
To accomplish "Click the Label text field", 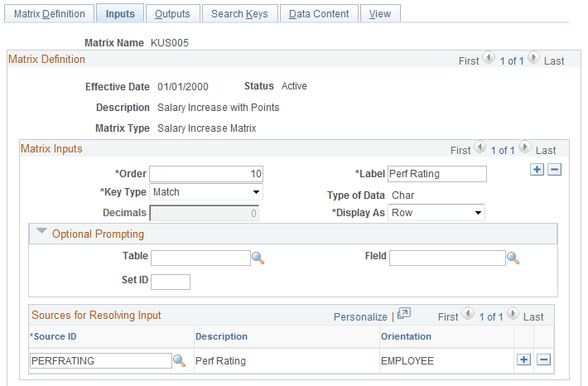I will [x=436, y=174].
